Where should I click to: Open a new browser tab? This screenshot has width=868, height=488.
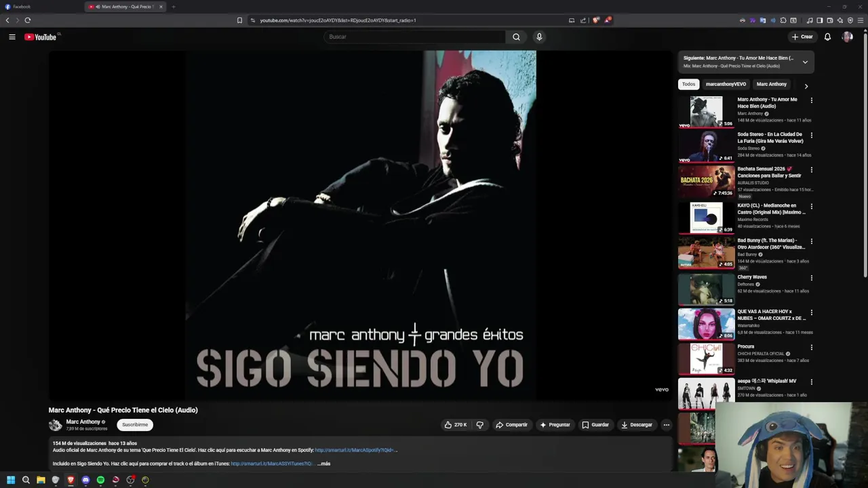pos(174,7)
